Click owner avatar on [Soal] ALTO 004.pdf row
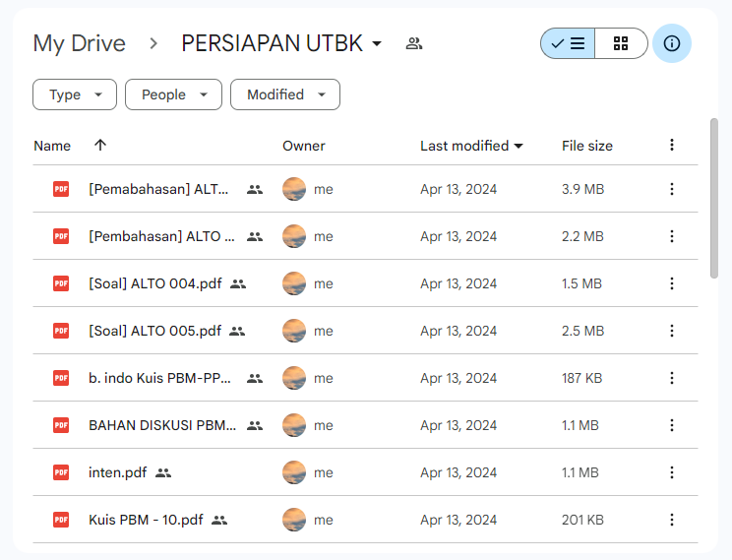Image resolution: width=732 pixels, height=560 pixels. point(294,283)
